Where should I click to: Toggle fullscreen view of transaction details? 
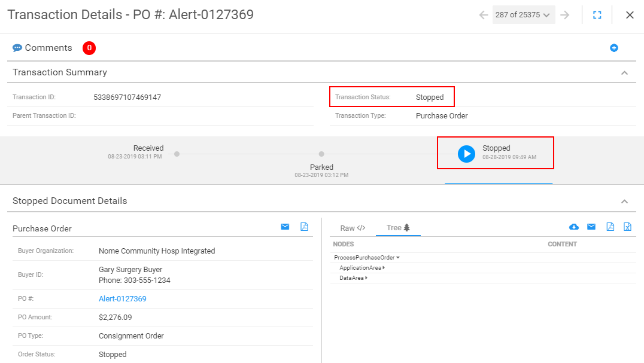click(597, 15)
